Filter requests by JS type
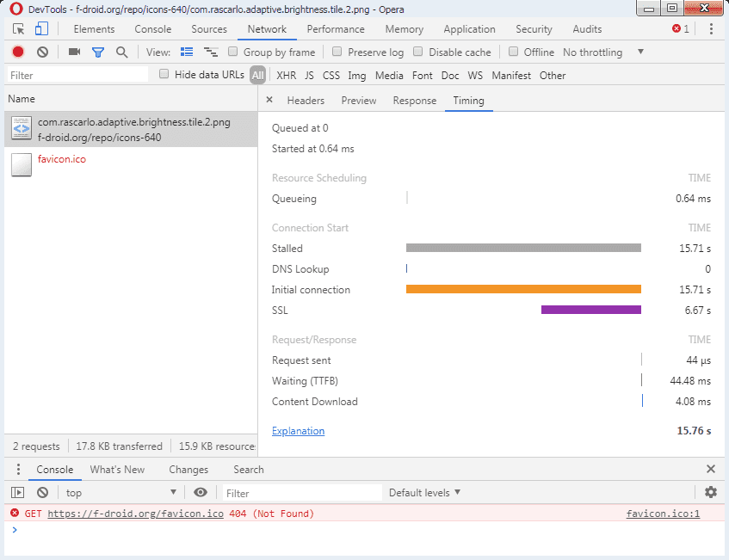Viewport: 729px width, 560px height. pos(309,76)
